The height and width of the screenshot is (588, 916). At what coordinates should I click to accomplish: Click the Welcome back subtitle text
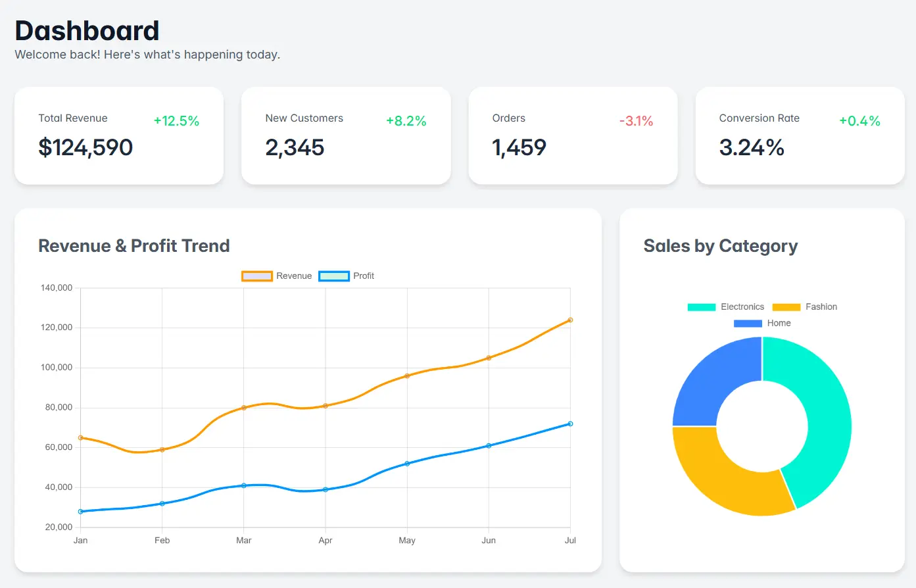(147, 55)
